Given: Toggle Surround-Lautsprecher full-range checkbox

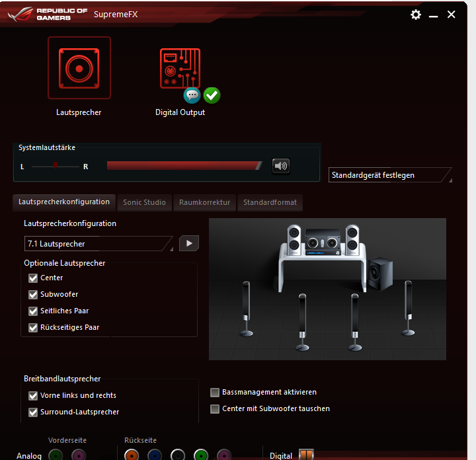Looking at the screenshot, I should point(33,412).
